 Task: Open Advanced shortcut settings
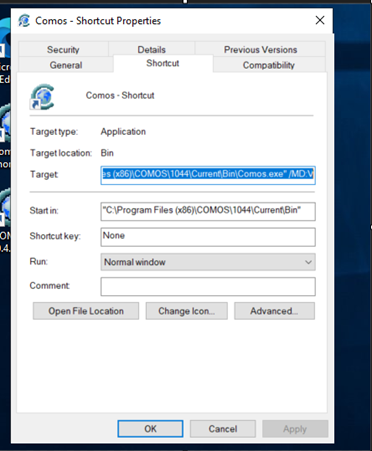coord(274,311)
